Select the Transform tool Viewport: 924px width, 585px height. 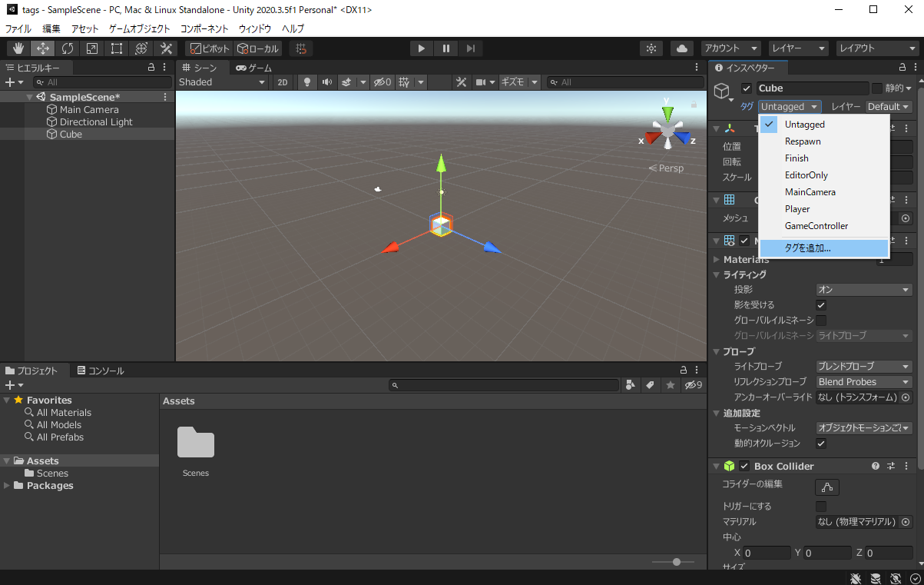tap(141, 48)
